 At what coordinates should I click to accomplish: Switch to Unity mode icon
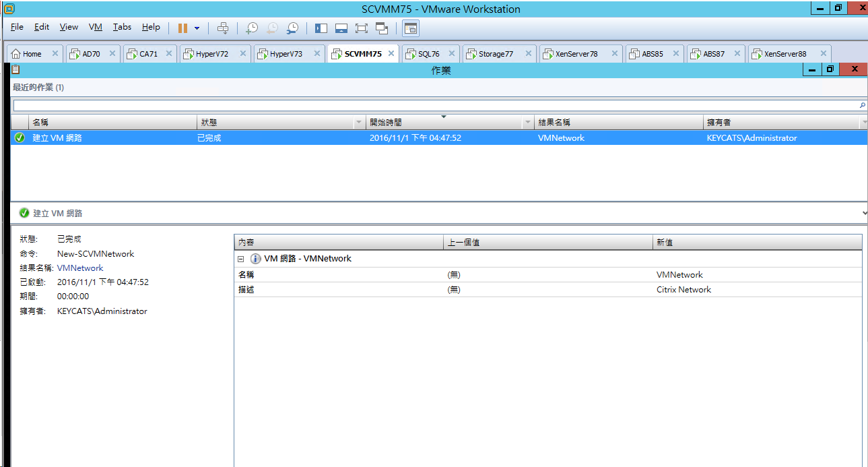[382, 28]
